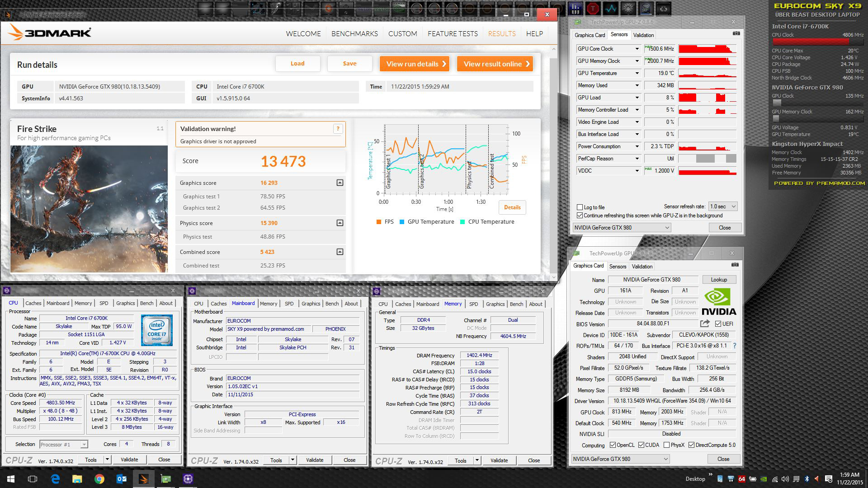Toggle the PhysX checkbox
Image resolution: width=868 pixels, height=488 pixels.
pos(666,445)
